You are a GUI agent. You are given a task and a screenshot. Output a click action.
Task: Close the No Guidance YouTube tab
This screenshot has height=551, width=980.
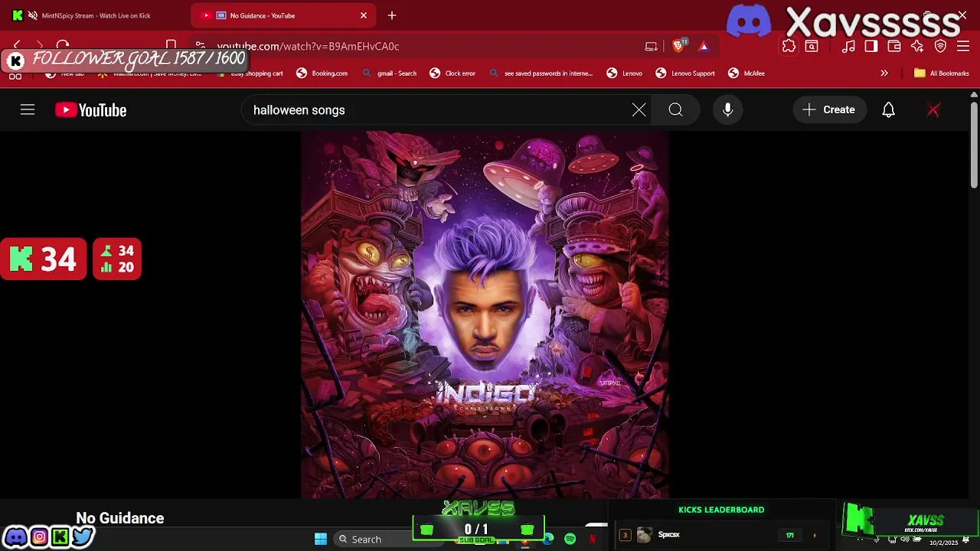pyautogui.click(x=364, y=15)
